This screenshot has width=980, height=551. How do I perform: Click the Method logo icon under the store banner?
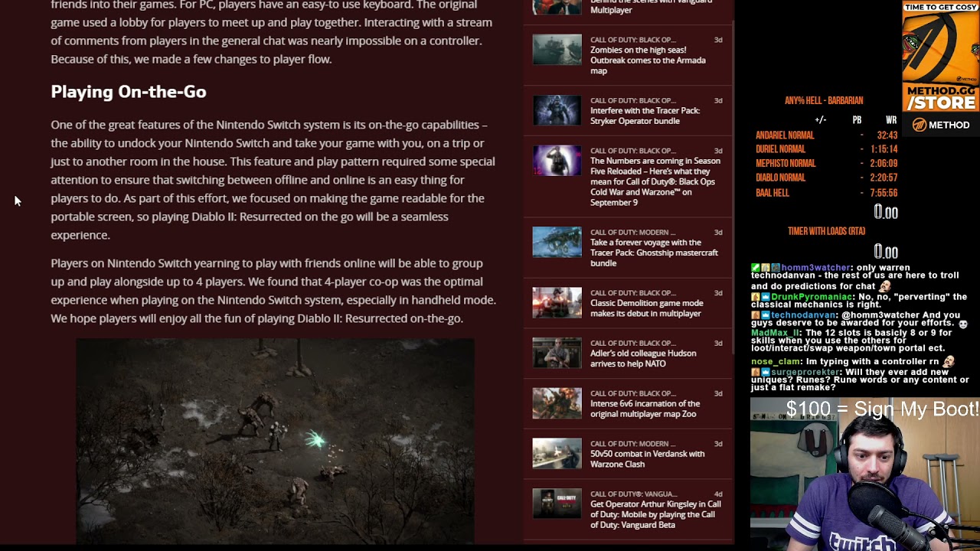tap(920, 125)
